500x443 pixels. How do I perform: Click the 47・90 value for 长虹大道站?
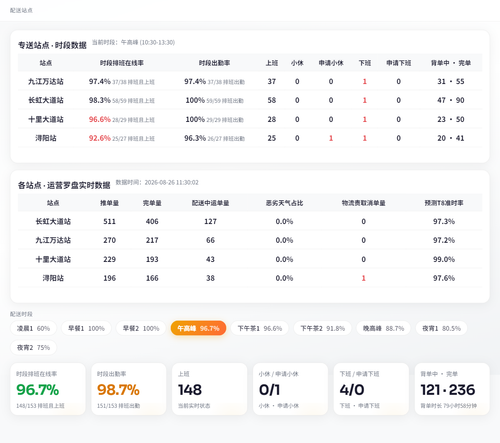(451, 100)
